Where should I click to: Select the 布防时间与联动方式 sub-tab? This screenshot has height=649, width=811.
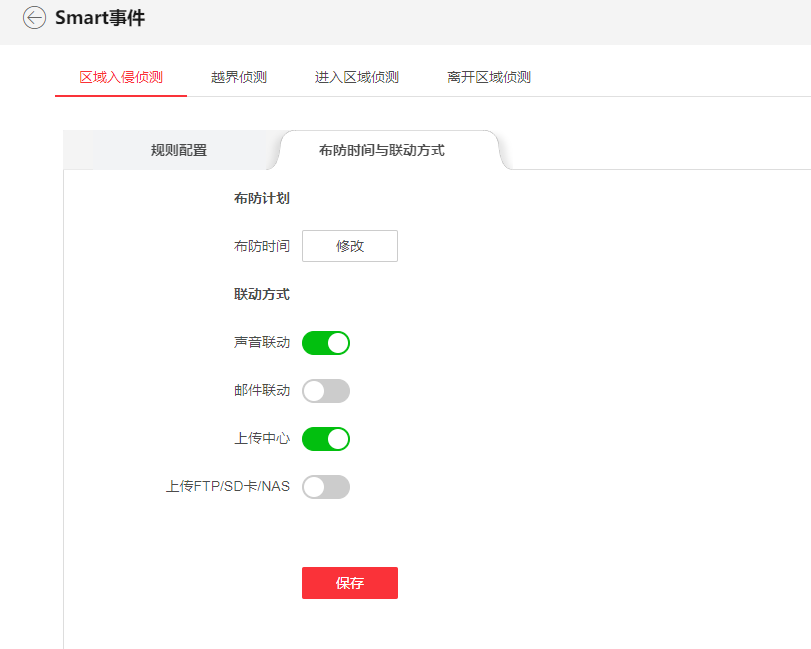point(382,151)
